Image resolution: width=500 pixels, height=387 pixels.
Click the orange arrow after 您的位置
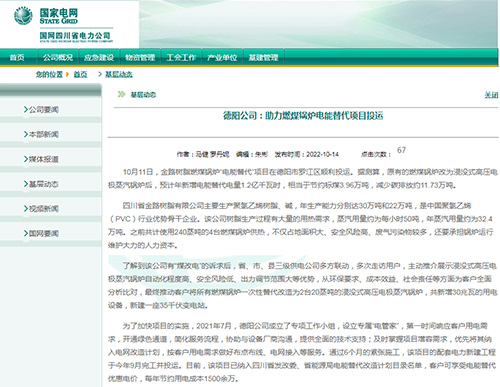[x=67, y=74]
